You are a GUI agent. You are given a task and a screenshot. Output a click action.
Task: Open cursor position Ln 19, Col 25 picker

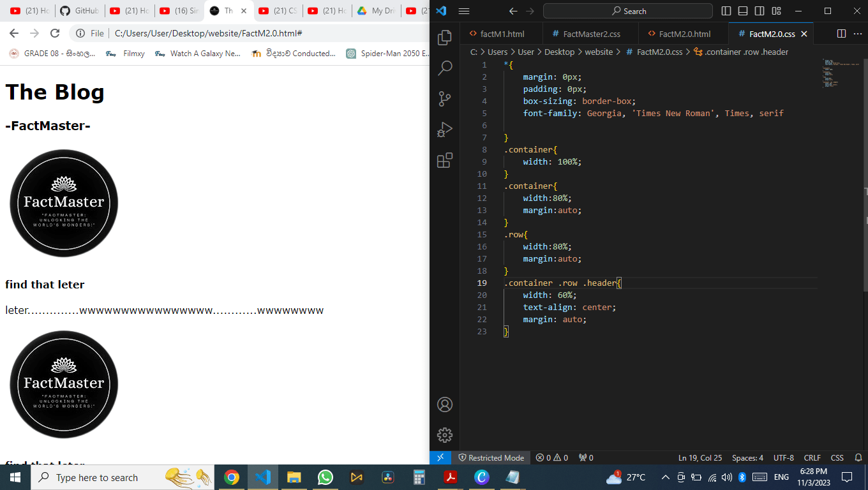click(700, 457)
